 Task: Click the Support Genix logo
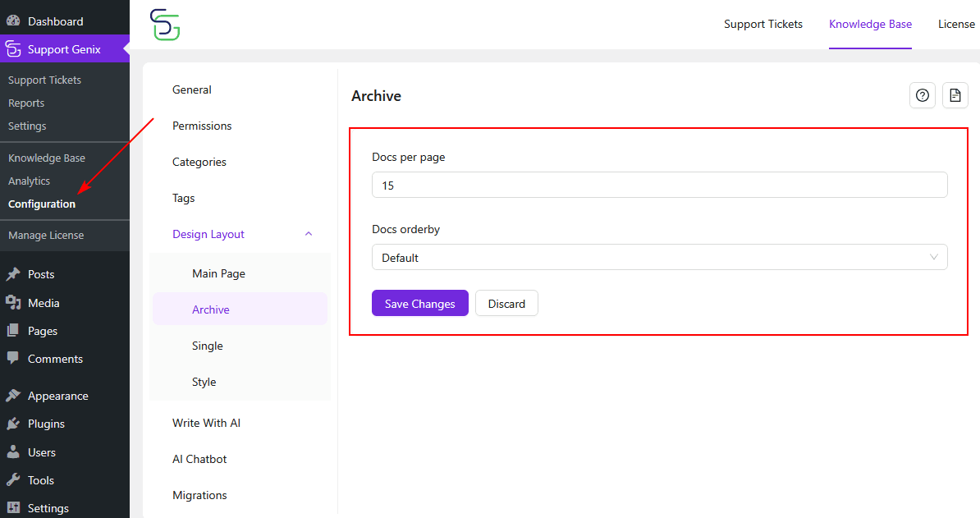[165, 25]
